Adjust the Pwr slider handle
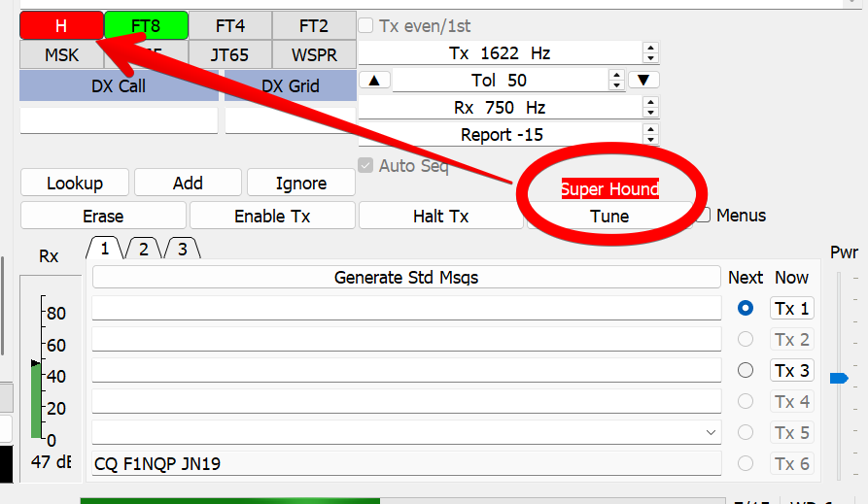Viewport: 868px width, 504px height. pos(839,378)
